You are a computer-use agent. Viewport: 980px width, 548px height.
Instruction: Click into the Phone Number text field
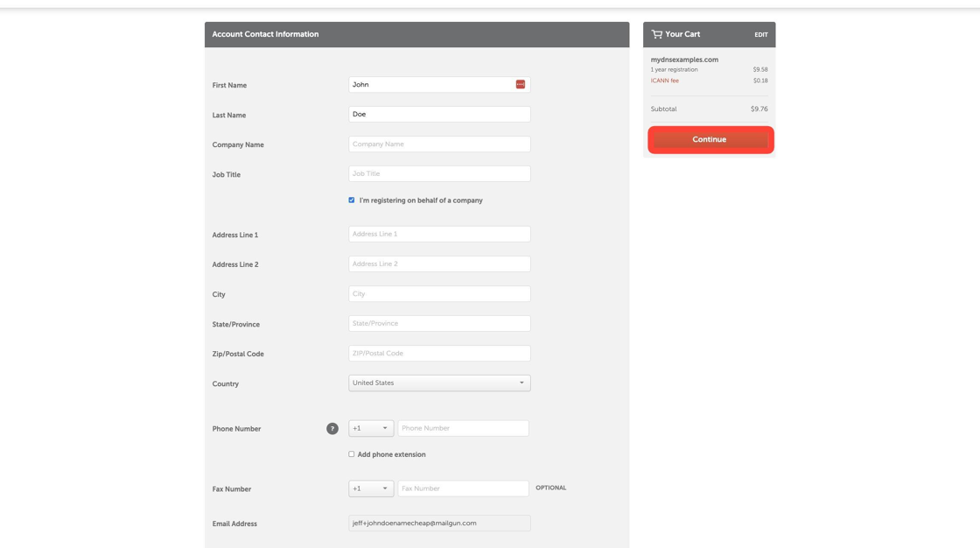pos(463,428)
